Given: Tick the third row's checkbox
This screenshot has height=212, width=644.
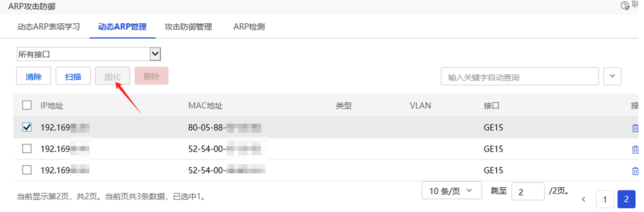Looking at the screenshot, I should click(x=27, y=170).
